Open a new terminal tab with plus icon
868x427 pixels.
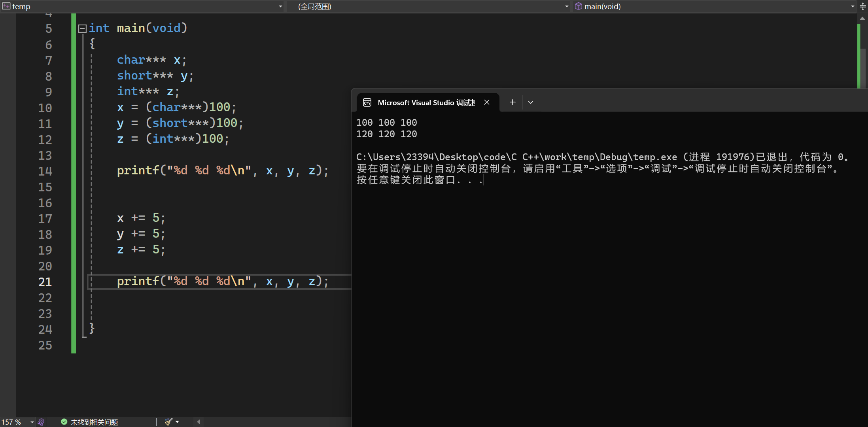(x=512, y=102)
